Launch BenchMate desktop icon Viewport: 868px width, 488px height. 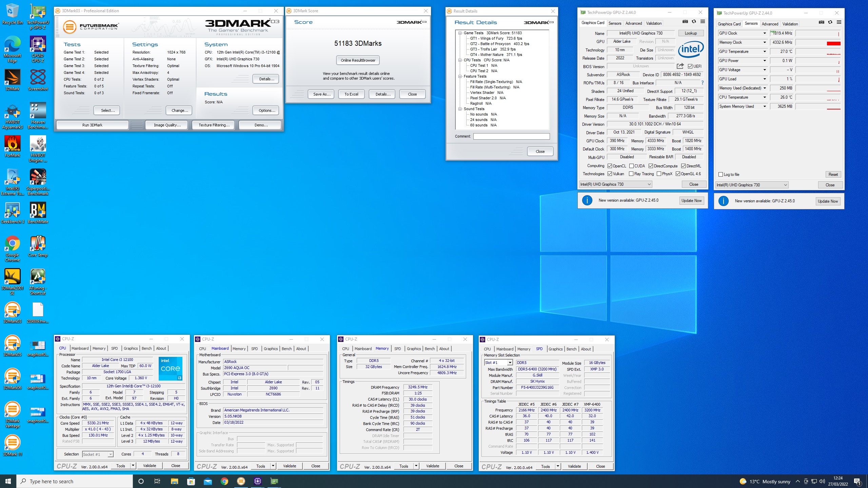coord(38,213)
